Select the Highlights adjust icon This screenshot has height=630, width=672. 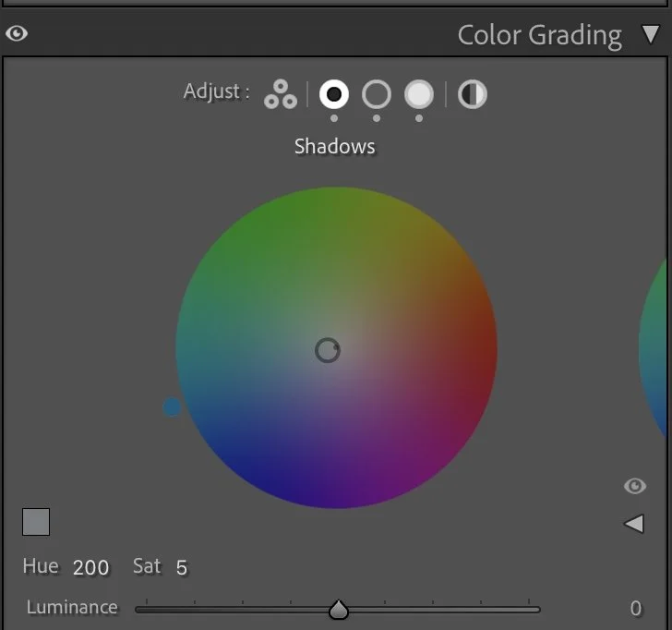[x=419, y=94]
